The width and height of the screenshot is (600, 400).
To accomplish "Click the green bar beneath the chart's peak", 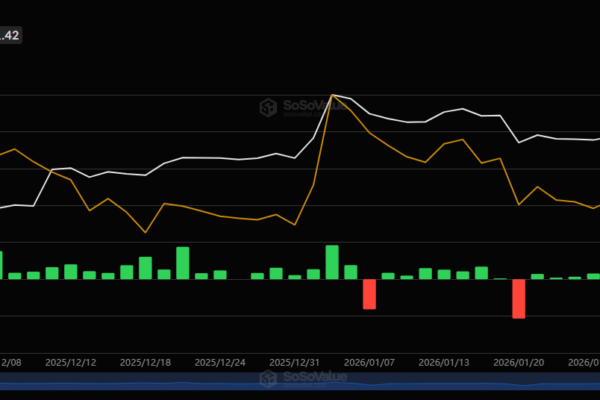I will point(332,262).
